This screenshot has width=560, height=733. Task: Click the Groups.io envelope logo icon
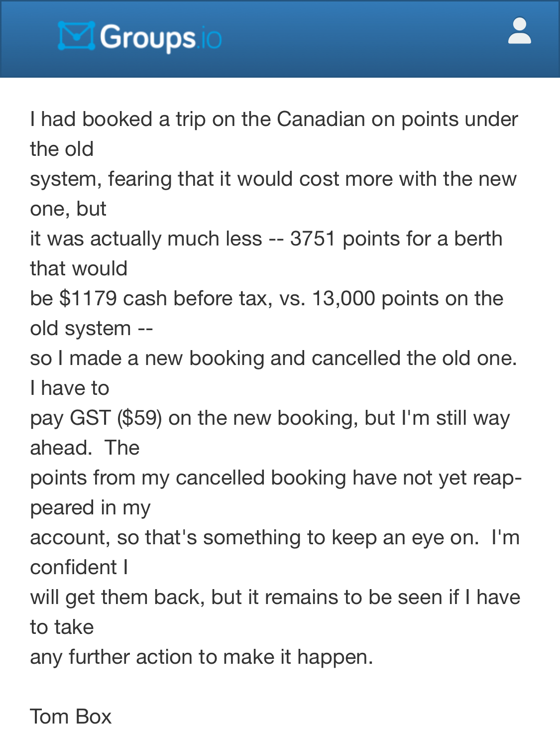[76, 36]
